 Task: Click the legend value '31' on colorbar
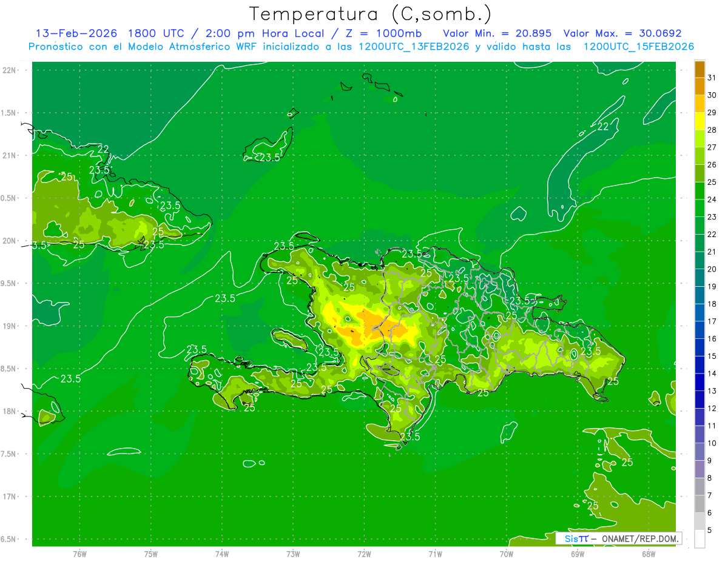[x=712, y=78]
